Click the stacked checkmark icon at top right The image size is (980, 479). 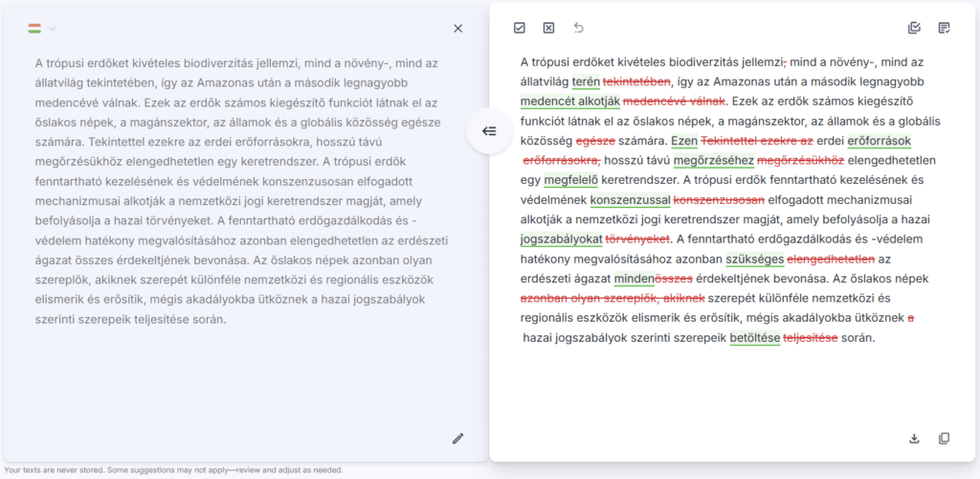(x=914, y=28)
